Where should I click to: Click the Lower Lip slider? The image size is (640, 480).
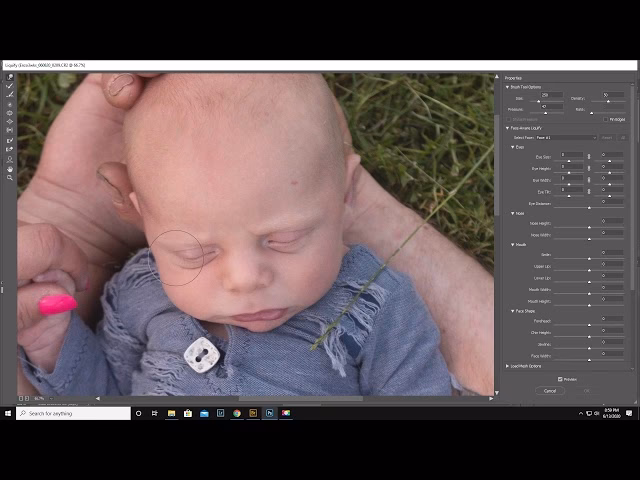pyautogui.click(x=589, y=282)
